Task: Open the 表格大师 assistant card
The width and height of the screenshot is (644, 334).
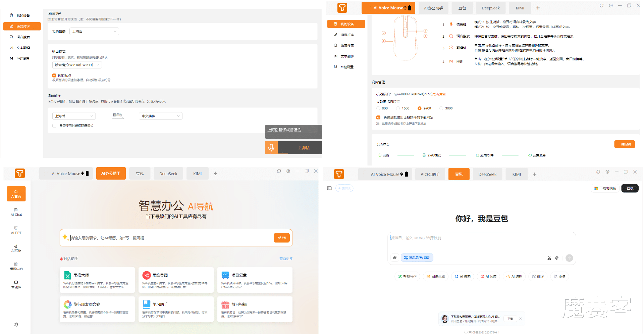Action: (x=97, y=280)
